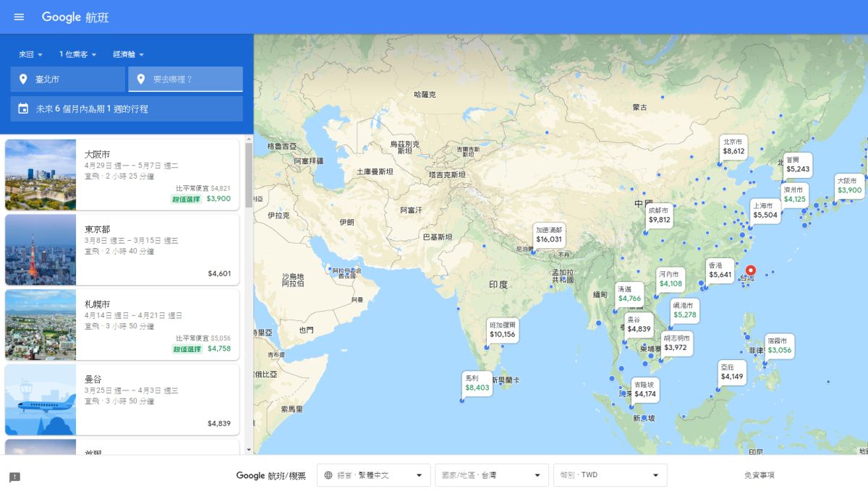
Task: Open the hamburger navigation menu
Action: (x=18, y=17)
